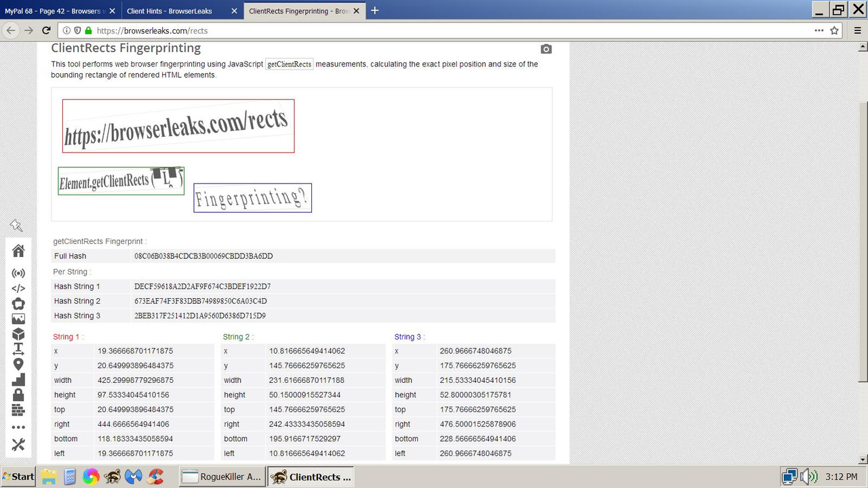The image size is (868, 488).
Task: Show site information via the info icon
Action: pyautogui.click(x=66, y=30)
